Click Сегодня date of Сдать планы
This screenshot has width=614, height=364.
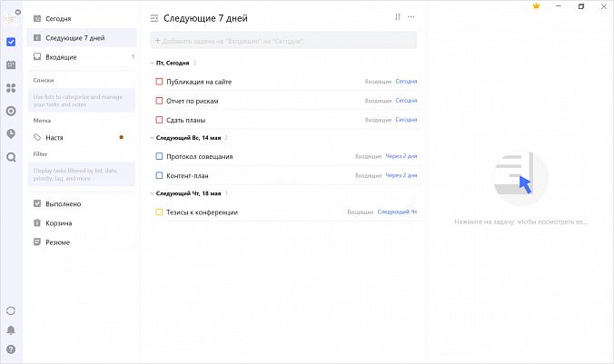click(406, 120)
